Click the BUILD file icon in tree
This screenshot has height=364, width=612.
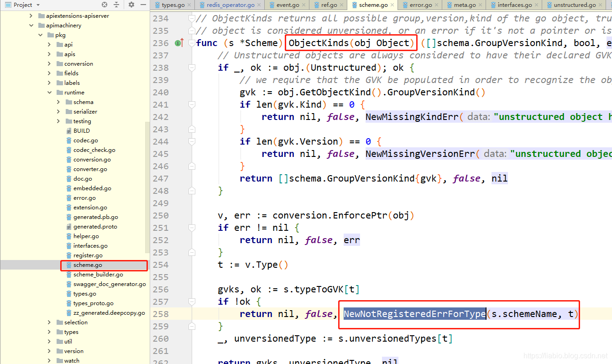(x=69, y=130)
